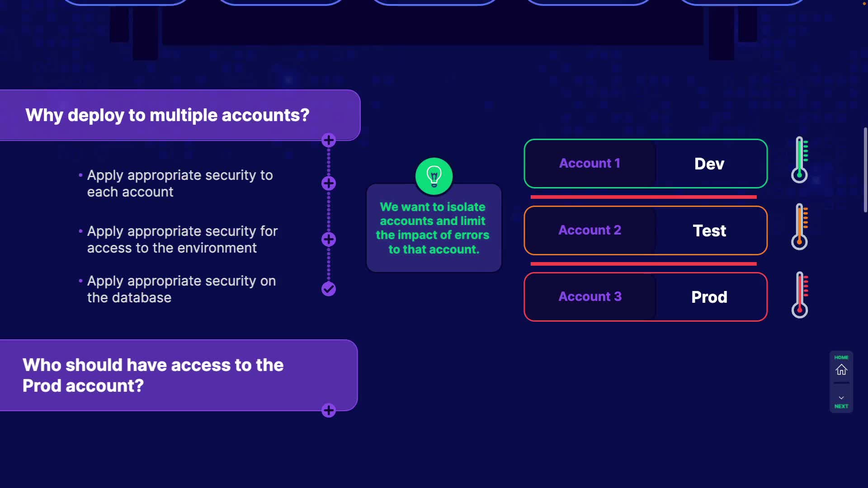This screenshot has width=868, height=488.
Task: Click the 'Why deploy to multiple accounts?' heading
Action: pyautogui.click(x=167, y=115)
